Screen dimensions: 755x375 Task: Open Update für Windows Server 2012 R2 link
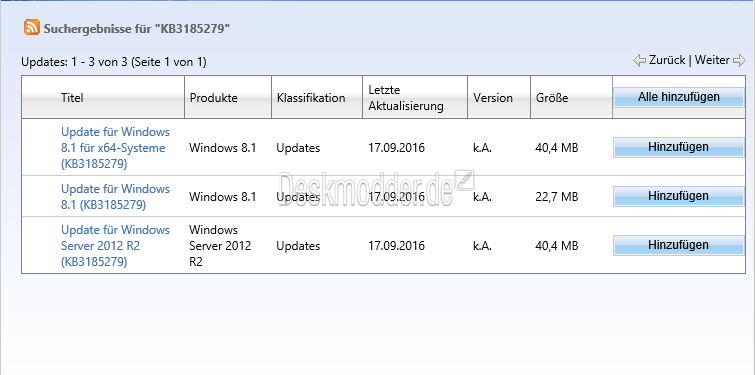116,246
